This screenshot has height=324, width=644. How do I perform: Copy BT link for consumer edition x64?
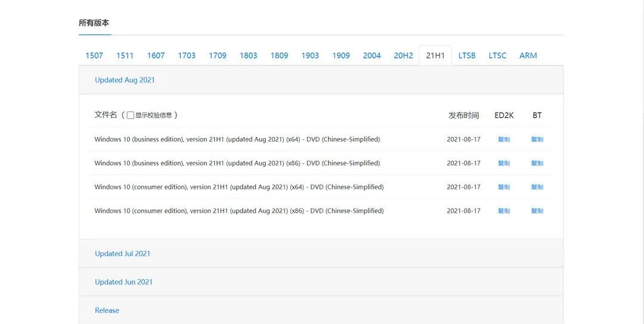tap(537, 187)
